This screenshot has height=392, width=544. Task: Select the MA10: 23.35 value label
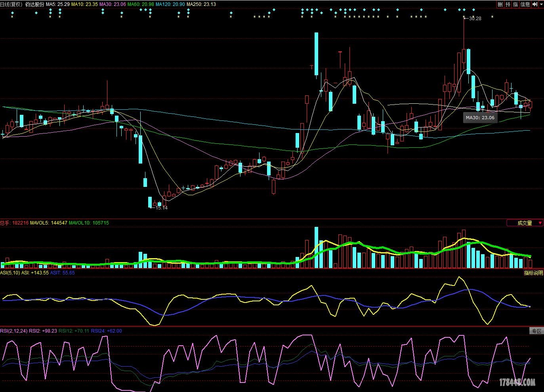pyautogui.click(x=84, y=4)
